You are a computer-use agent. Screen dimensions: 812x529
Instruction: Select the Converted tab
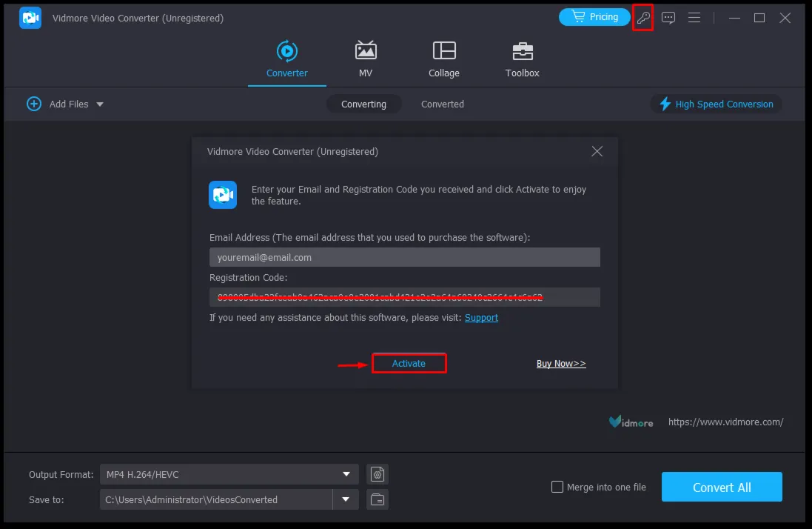pyautogui.click(x=442, y=104)
